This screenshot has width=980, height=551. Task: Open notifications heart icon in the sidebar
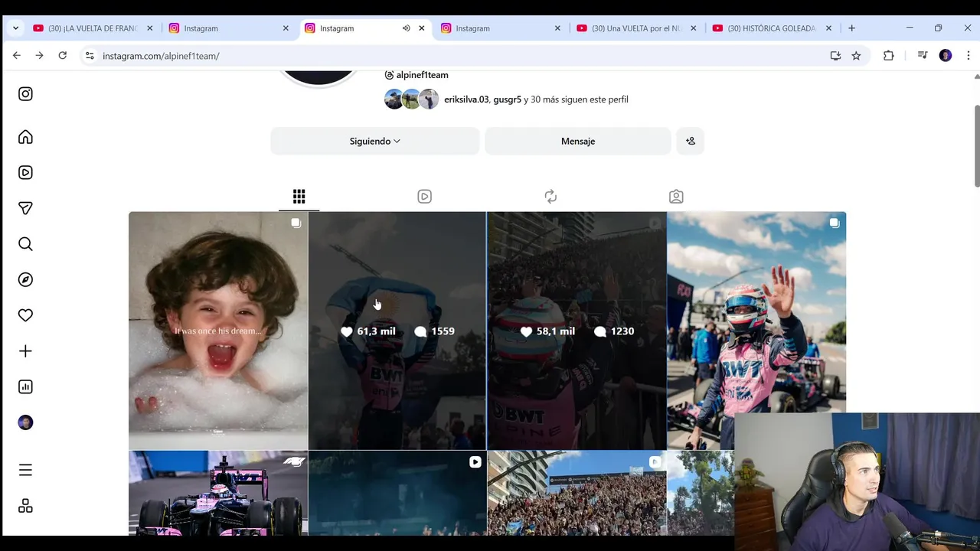25,315
